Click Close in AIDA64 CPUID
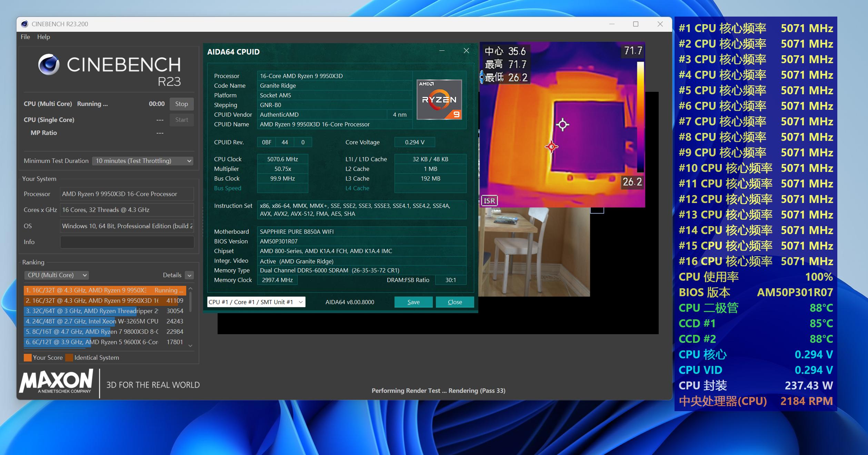Screen dimensions: 868x455 (455, 302)
